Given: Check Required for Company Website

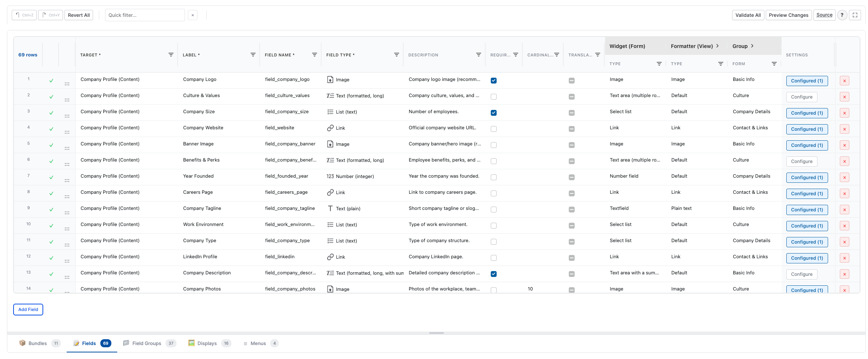Looking at the screenshot, I should [x=494, y=129].
